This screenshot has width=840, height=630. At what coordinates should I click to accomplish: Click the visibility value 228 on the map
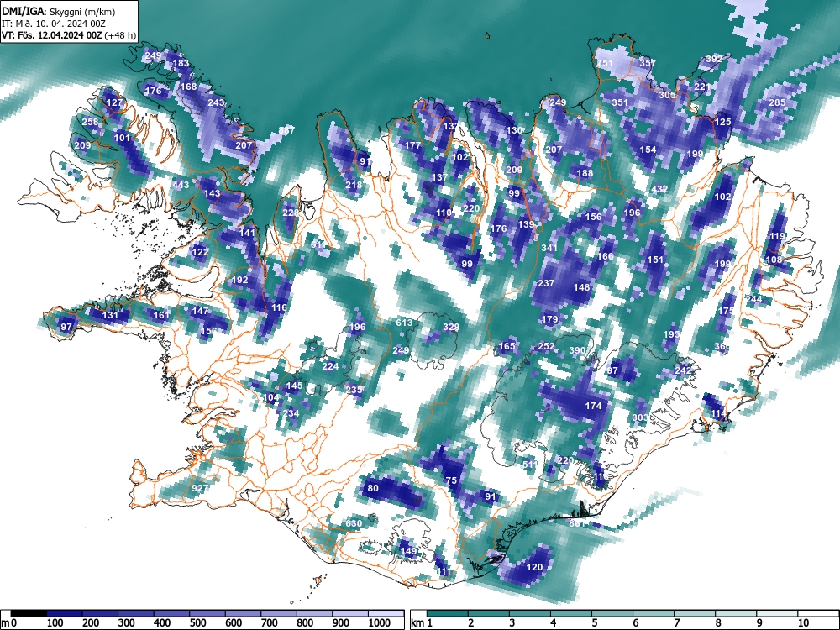click(291, 213)
